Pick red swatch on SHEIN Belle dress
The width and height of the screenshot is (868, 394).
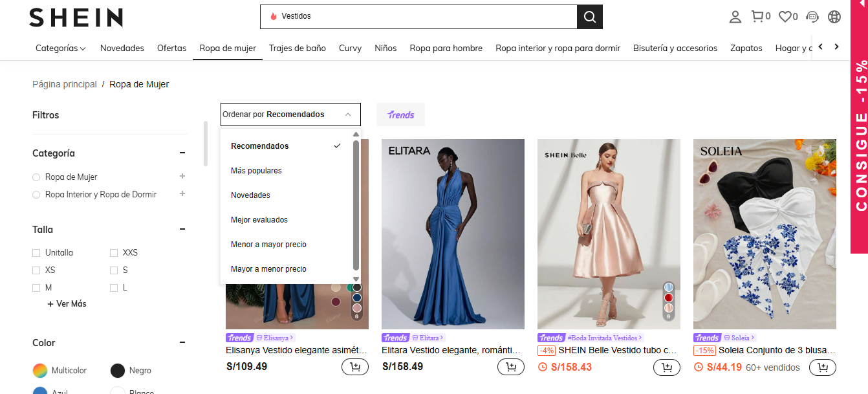(x=669, y=298)
